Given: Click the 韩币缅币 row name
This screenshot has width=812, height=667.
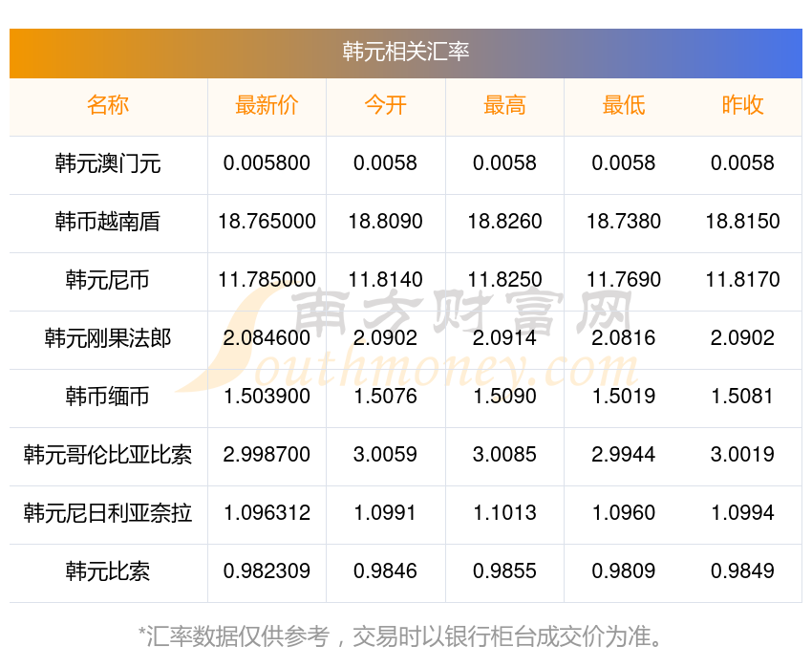Looking at the screenshot, I should [108, 397].
